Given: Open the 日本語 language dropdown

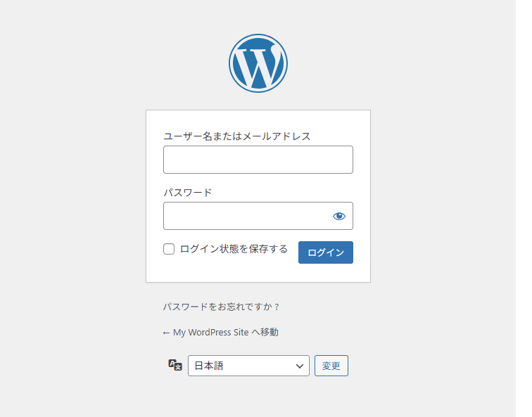Looking at the screenshot, I should click(x=248, y=366).
